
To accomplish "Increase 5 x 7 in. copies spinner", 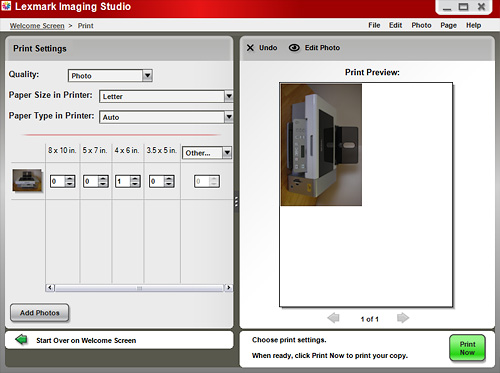I will coord(103,179).
